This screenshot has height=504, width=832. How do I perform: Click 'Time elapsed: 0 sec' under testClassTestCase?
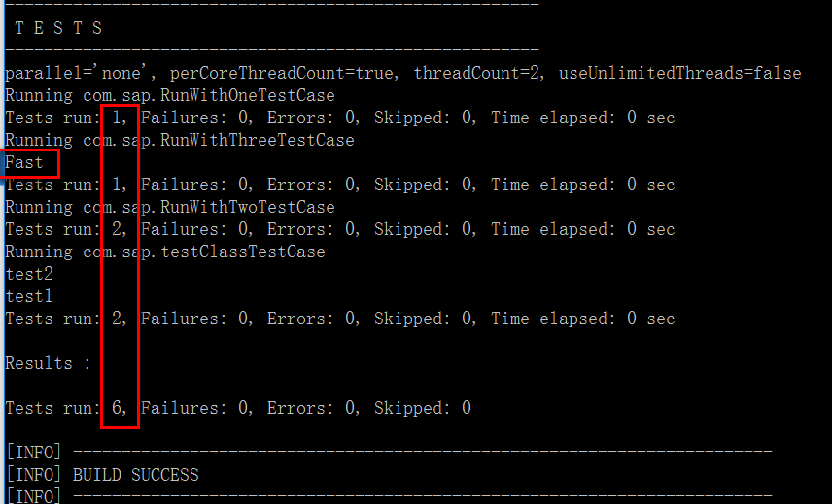(x=582, y=319)
